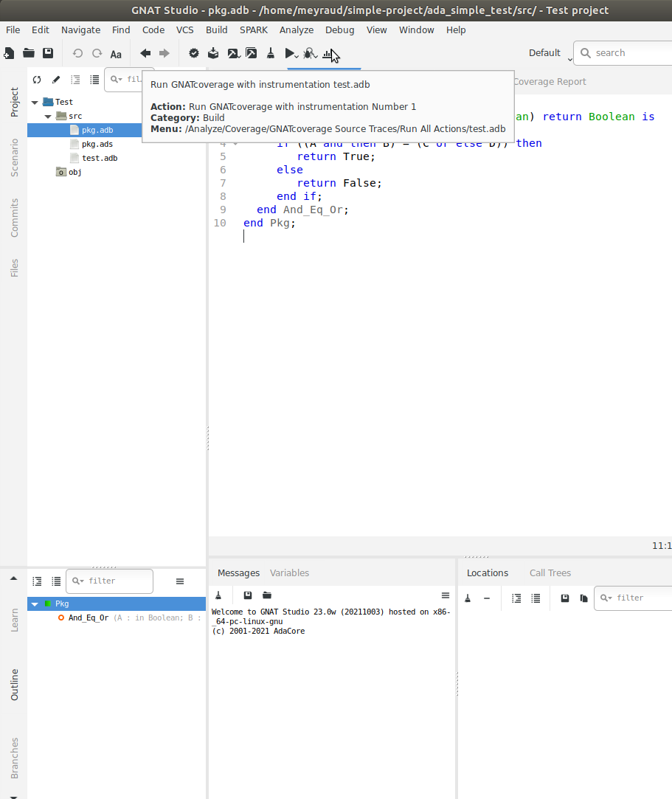
Task: Select pkg.ads in the project tree
Action: [97, 144]
